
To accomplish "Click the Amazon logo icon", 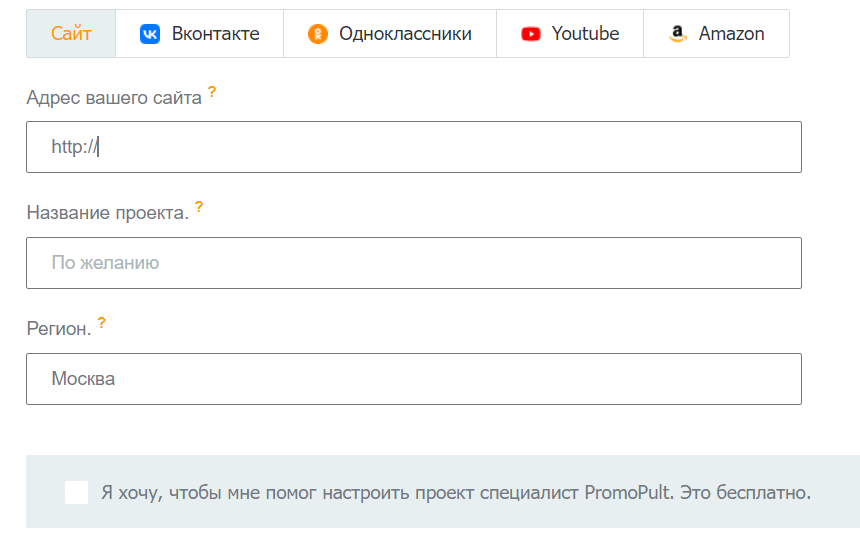I will (678, 34).
